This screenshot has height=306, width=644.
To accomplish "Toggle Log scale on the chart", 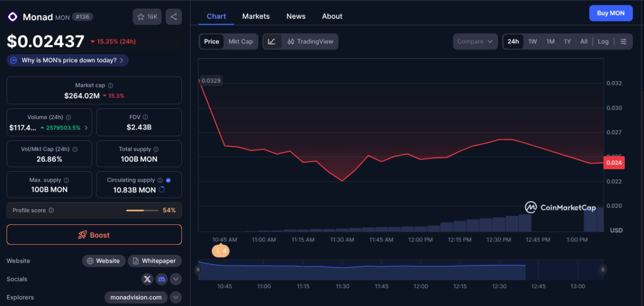I will click(603, 41).
